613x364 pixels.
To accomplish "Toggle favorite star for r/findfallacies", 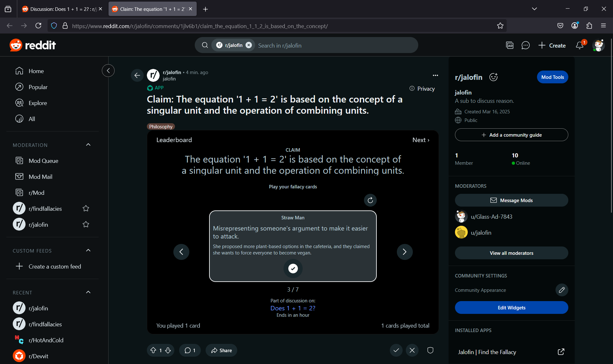I will [x=86, y=209].
